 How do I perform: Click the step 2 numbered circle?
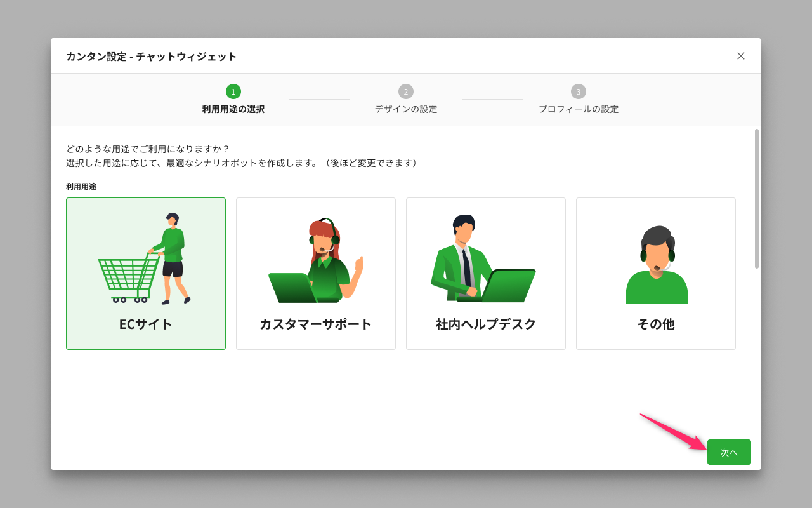pyautogui.click(x=406, y=91)
